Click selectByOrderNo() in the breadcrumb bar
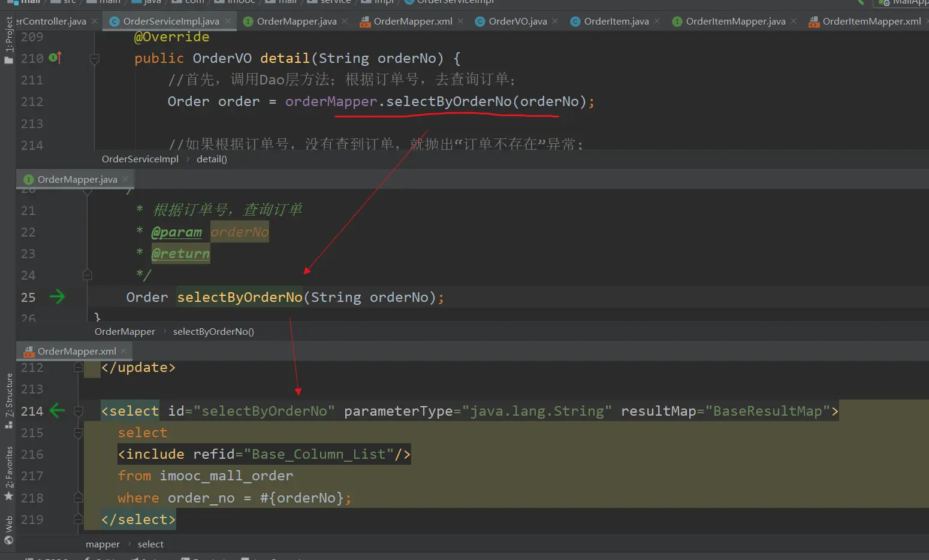The height and width of the screenshot is (560, 929). point(213,332)
